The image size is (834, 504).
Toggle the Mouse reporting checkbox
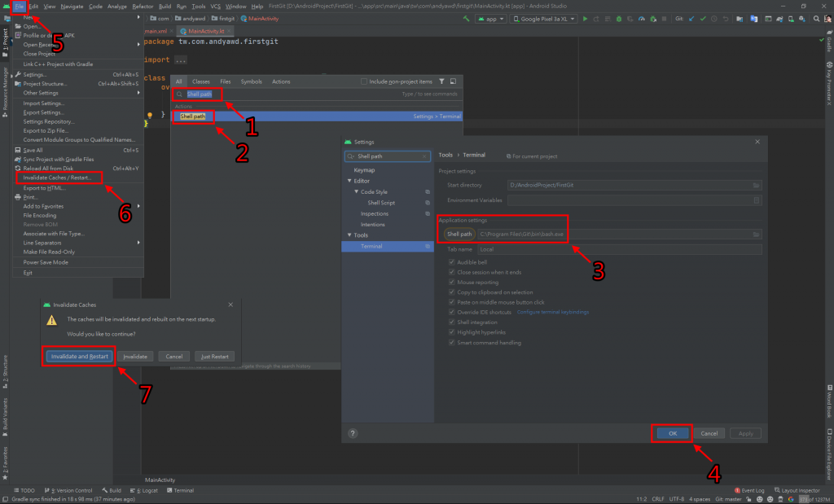451,283
